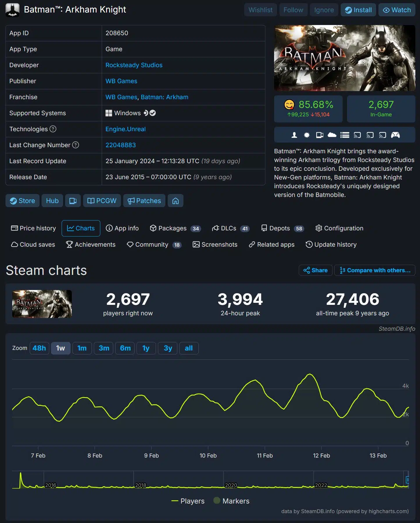Viewport: 420px width, 523px height.
Task: Click the single-player person feature icon
Action: tap(294, 135)
